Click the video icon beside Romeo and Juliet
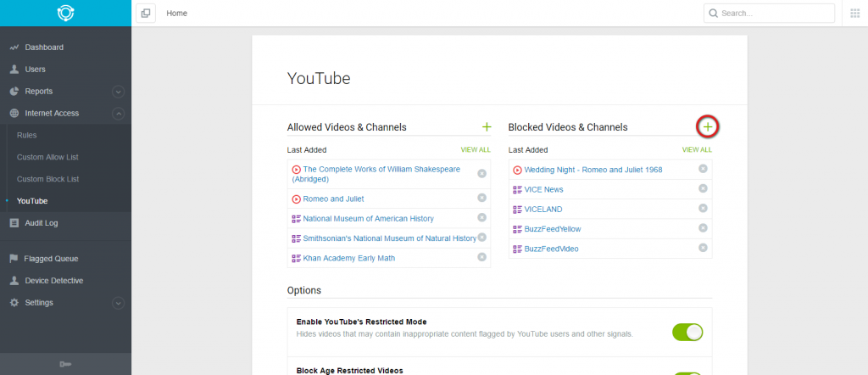This screenshot has height=375, width=868. [x=296, y=199]
